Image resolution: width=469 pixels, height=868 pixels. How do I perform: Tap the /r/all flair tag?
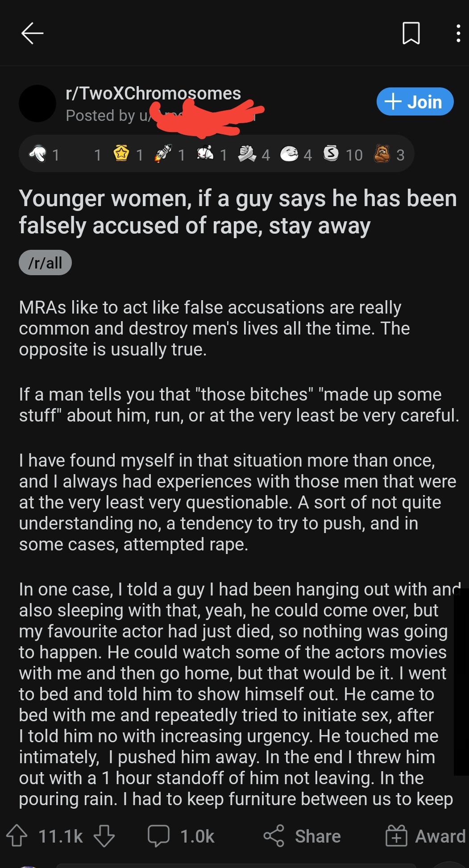pyautogui.click(x=45, y=263)
